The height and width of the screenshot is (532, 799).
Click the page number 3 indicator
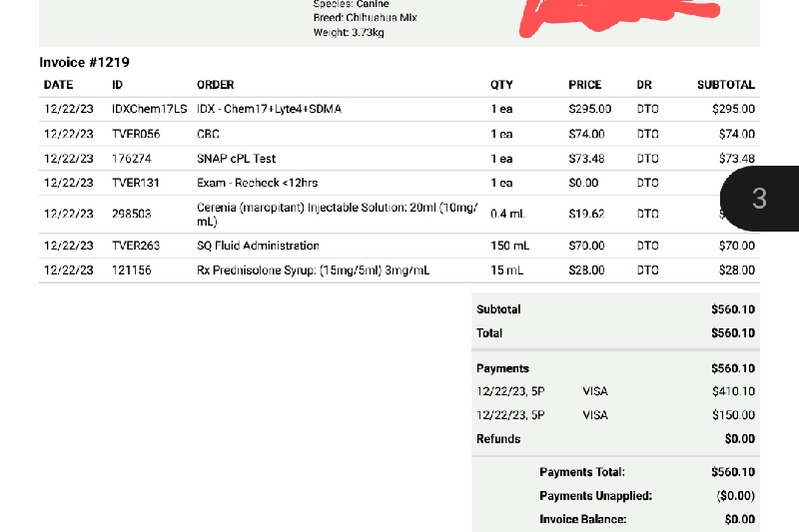coord(759,198)
